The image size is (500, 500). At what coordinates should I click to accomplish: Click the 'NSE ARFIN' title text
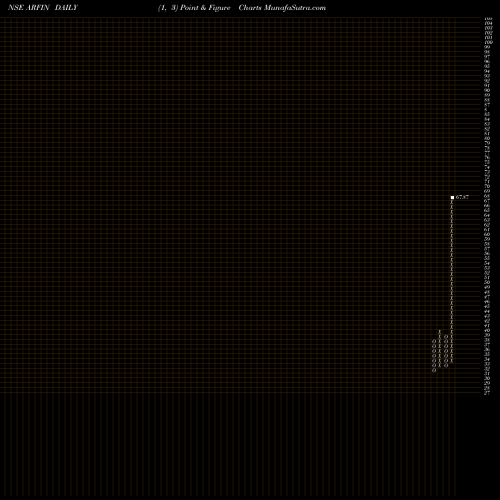pos(29,8)
